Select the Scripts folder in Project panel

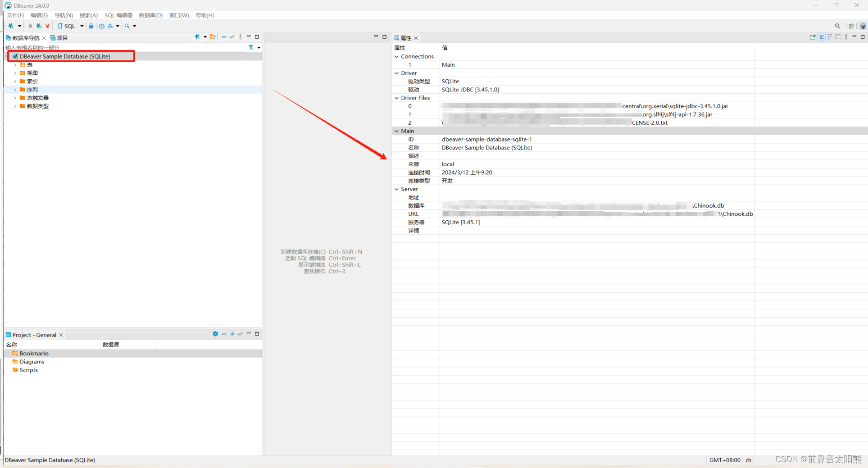click(25, 370)
